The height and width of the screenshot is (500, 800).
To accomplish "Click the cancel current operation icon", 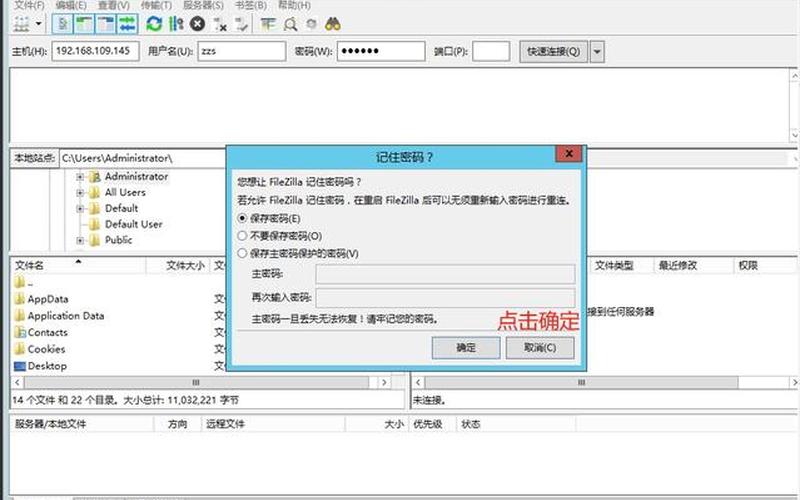I will (x=197, y=23).
